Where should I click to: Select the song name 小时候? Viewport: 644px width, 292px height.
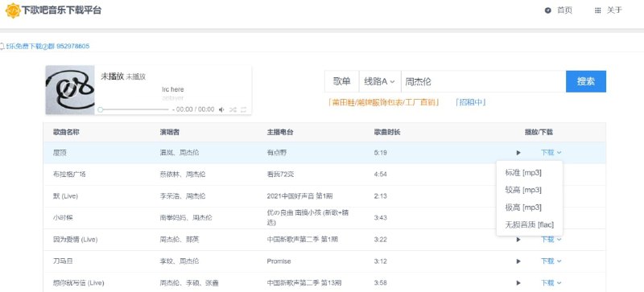(63, 218)
